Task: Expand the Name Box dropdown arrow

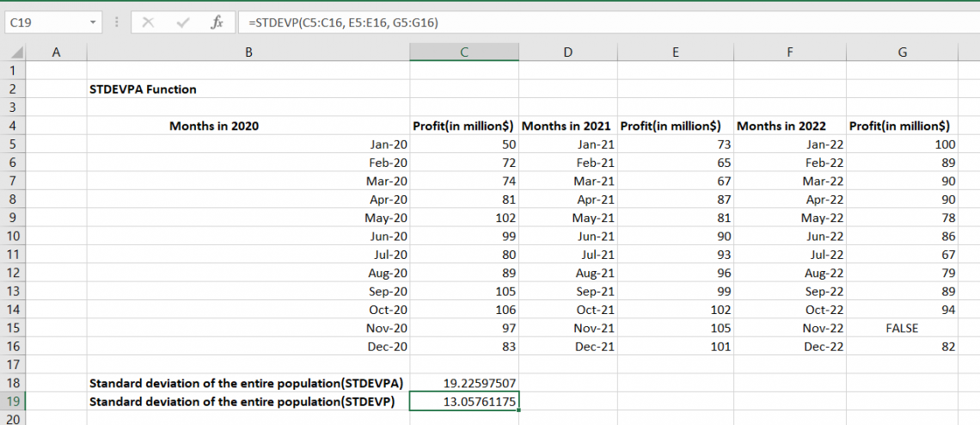Action: point(93,23)
